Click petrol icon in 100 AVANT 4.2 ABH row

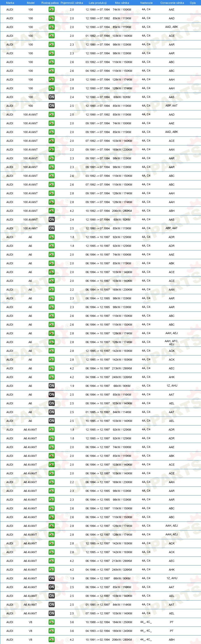pos(51,211)
